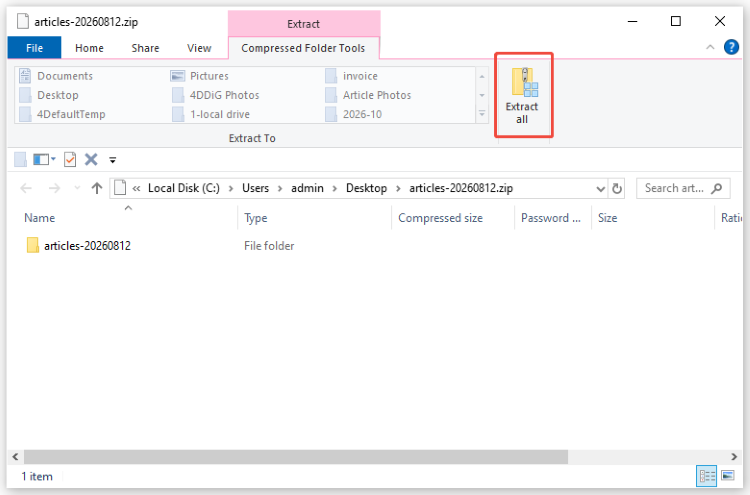
Task: Click articles-20260812.zip in address path
Action: (x=461, y=188)
